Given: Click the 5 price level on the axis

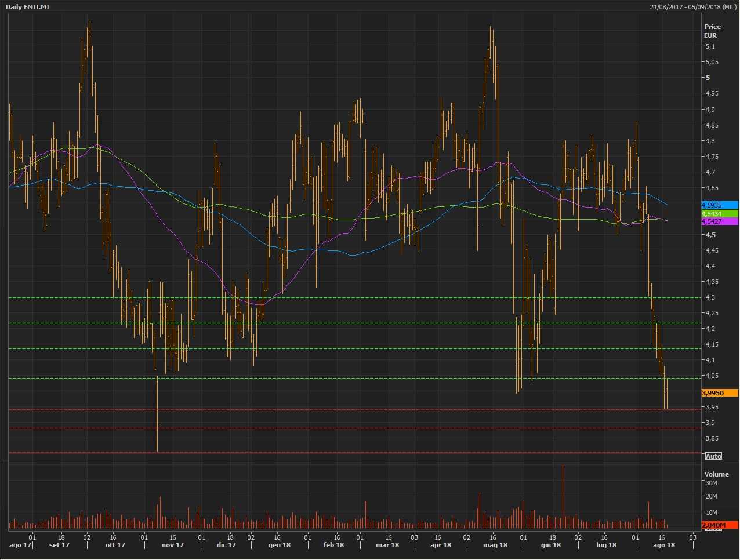Looking at the screenshot, I should (708, 78).
